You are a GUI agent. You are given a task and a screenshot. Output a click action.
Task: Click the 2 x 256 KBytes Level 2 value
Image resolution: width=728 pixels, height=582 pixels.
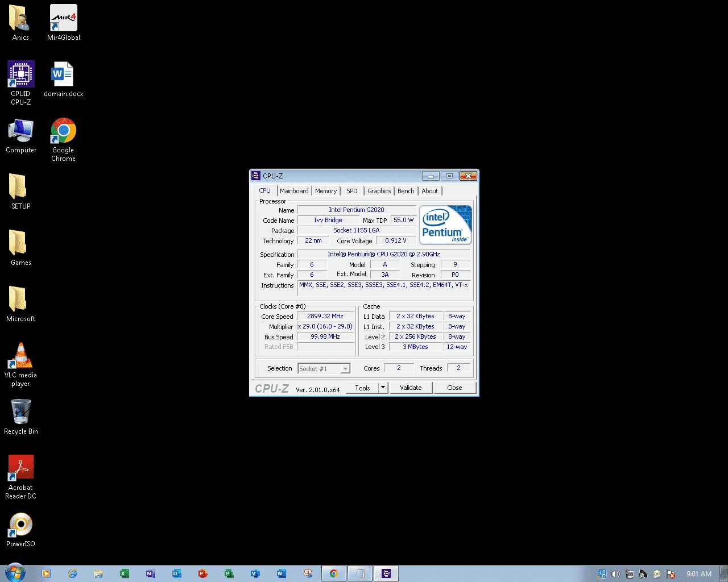point(416,336)
